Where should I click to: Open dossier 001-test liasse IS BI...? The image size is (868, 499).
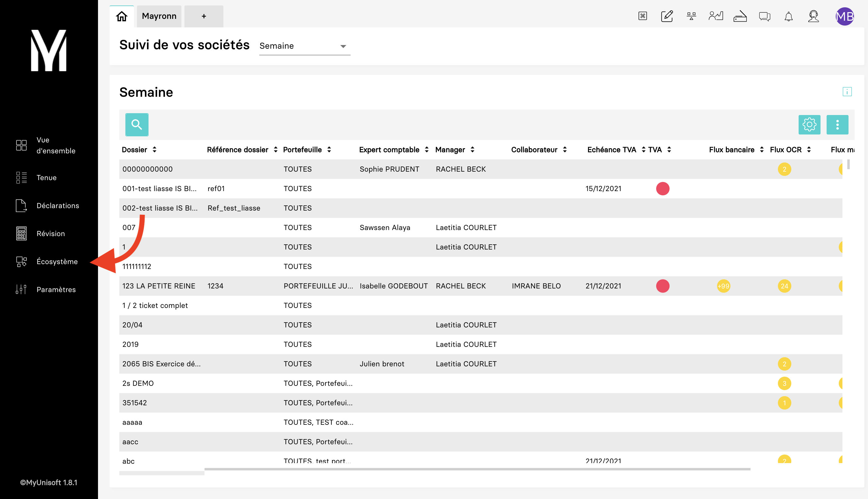(159, 189)
